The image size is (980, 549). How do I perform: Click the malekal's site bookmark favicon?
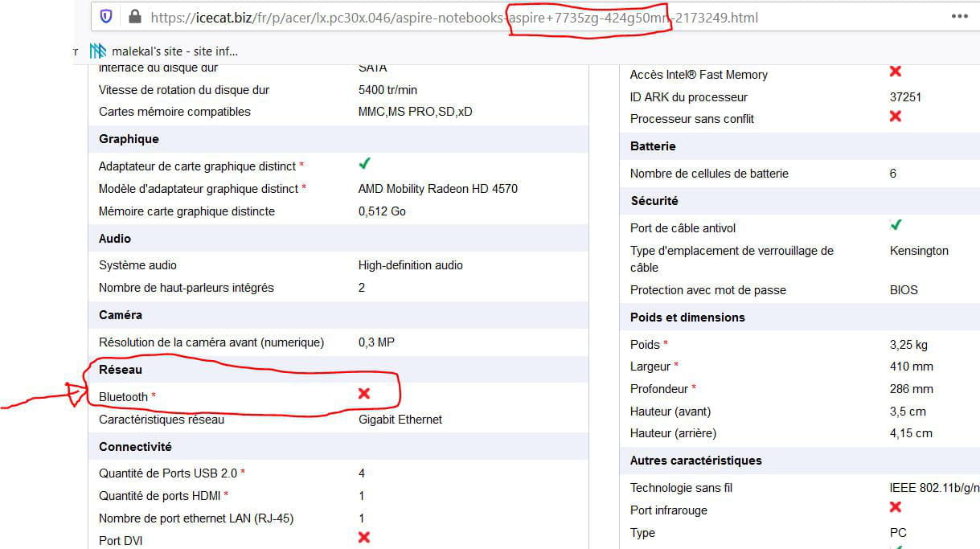tap(98, 51)
